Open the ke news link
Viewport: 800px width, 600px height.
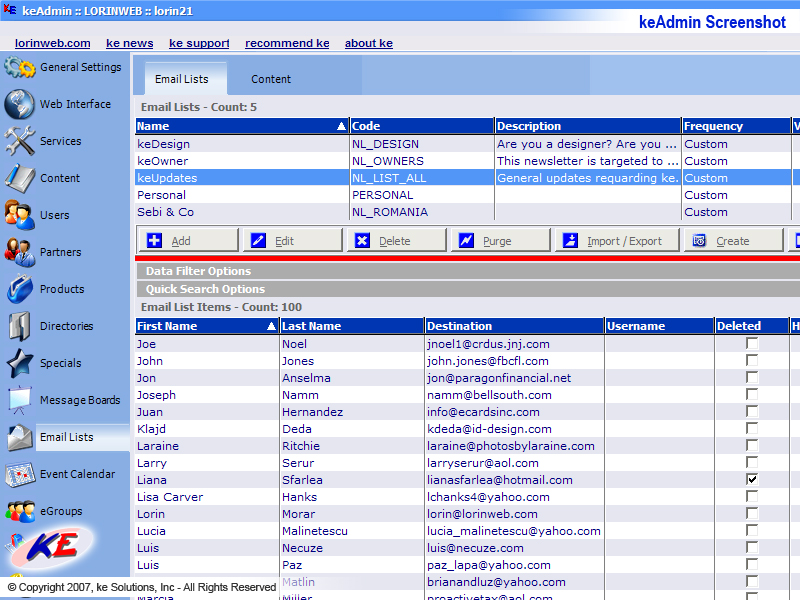coord(130,43)
